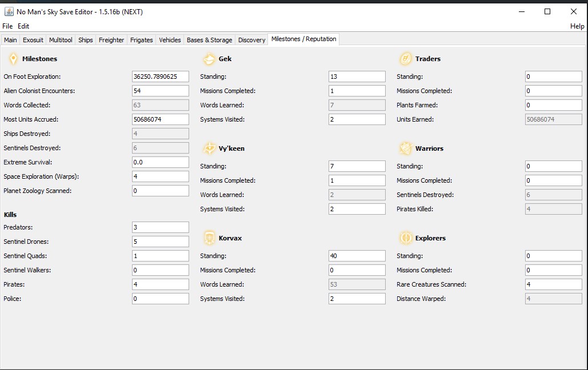Switch to the Exosuit tab
Screen dimensions: 588x370
(33, 40)
